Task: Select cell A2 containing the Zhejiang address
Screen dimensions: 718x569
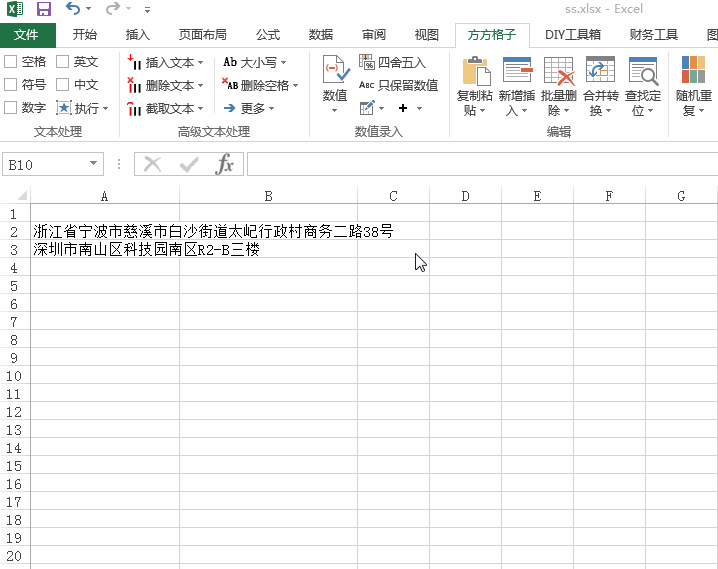Action: (x=105, y=232)
